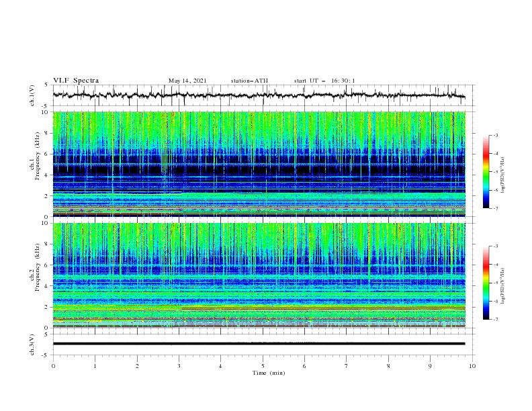Viewport: 532px width, 411px height.
Task: Click the "1" tick label on the time axis
Action: pyautogui.click(x=95, y=366)
